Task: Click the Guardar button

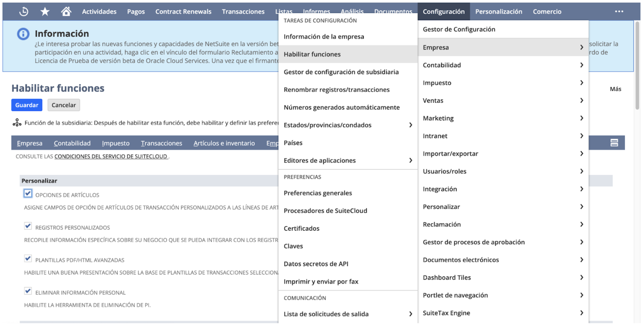Action: point(27,105)
